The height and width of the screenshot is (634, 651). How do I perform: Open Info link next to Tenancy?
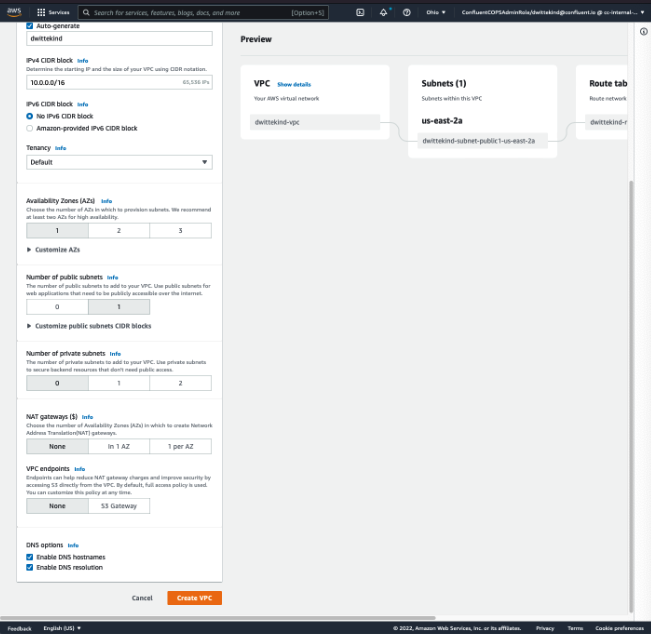tap(61, 148)
